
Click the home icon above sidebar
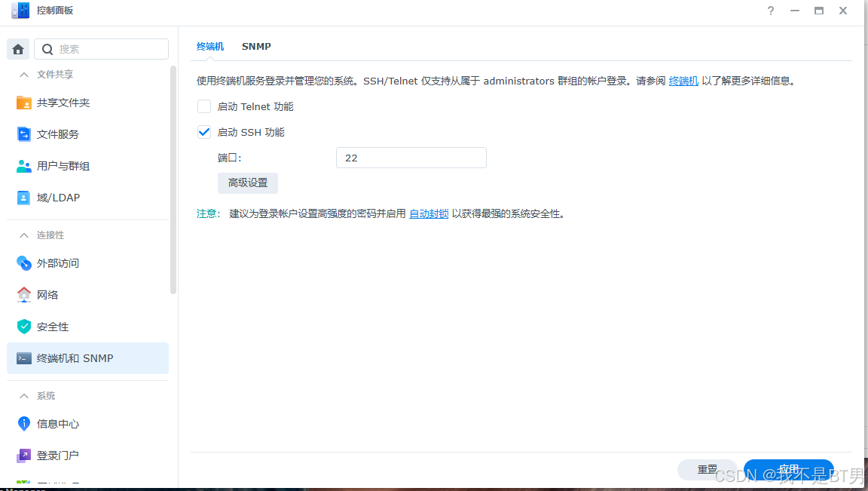click(x=17, y=48)
